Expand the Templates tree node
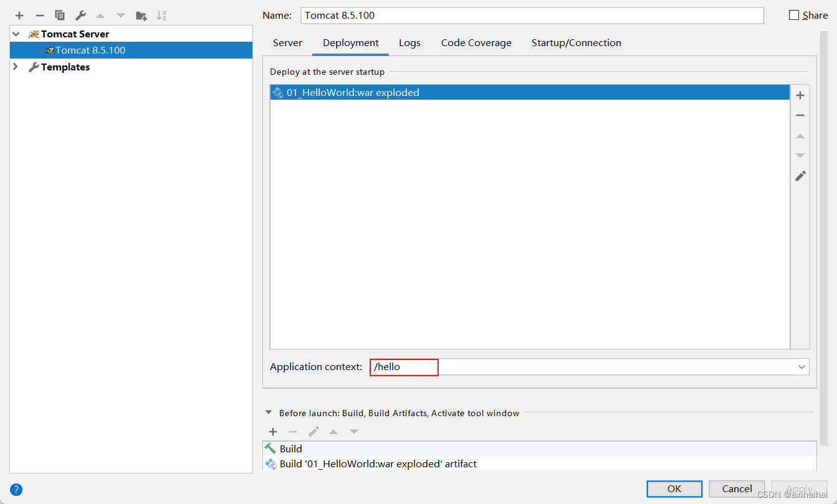Image resolution: width=837 pixels, height=504 pixels. 16,67
